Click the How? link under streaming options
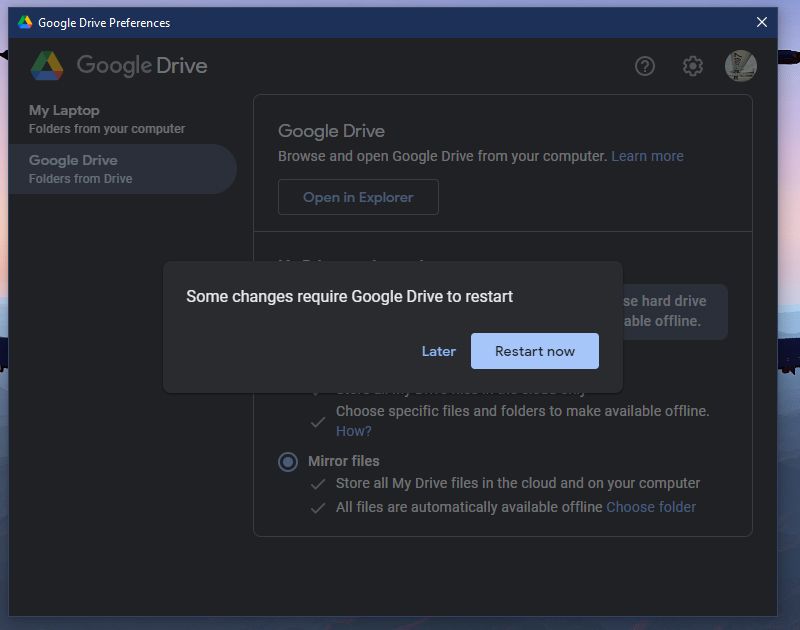Viewport: 800px width, 630px height. pyautogui.click(x=353, y=430)
